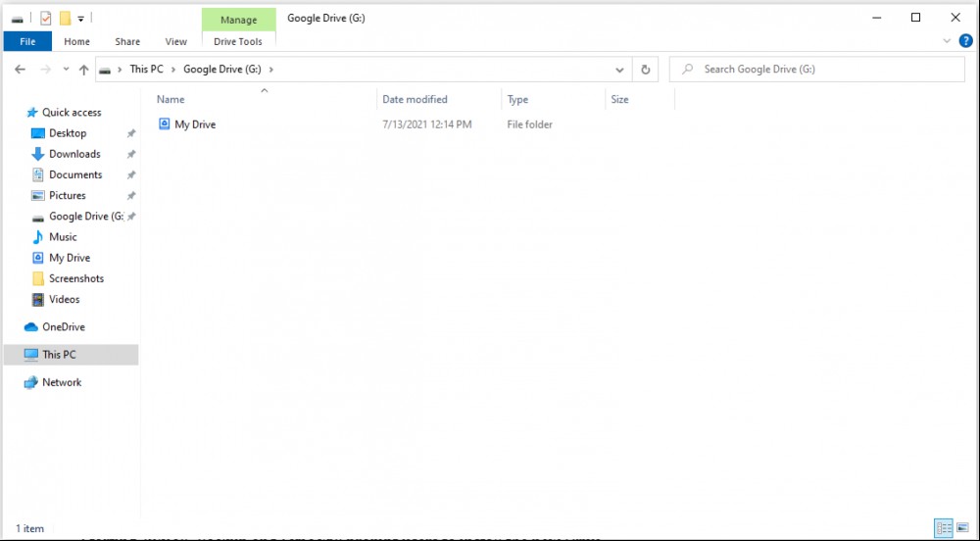Switch to the View ribbon tab
The image size is (980, 541).
point(175,41)
